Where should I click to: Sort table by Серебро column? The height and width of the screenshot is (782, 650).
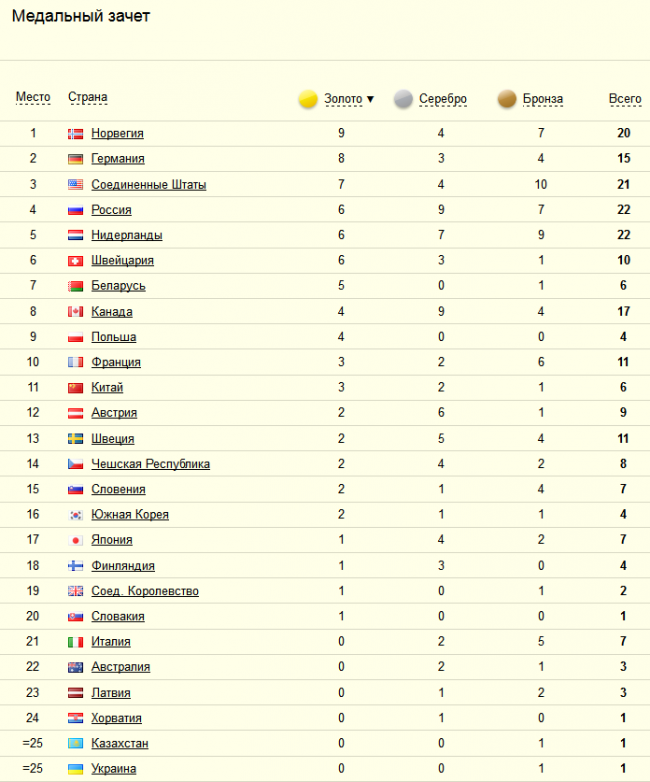(442, 99)
